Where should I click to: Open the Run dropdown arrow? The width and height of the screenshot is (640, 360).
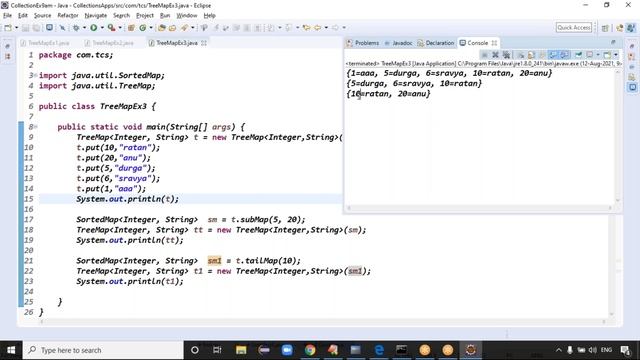102,28
